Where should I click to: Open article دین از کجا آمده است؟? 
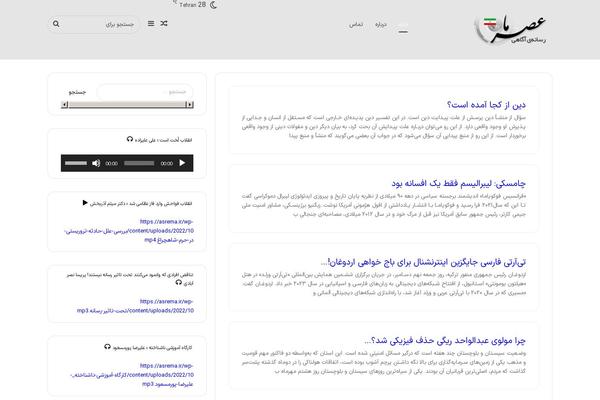pos(486,104)
